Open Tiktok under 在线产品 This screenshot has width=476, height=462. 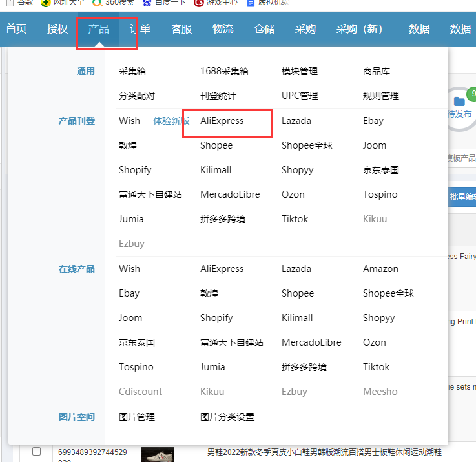coord(376,367)
